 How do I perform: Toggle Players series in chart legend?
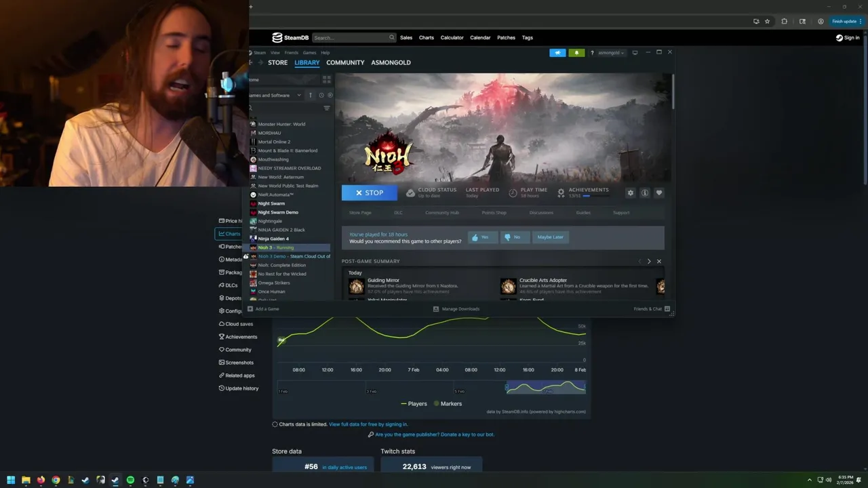click(x=414, y=404)
